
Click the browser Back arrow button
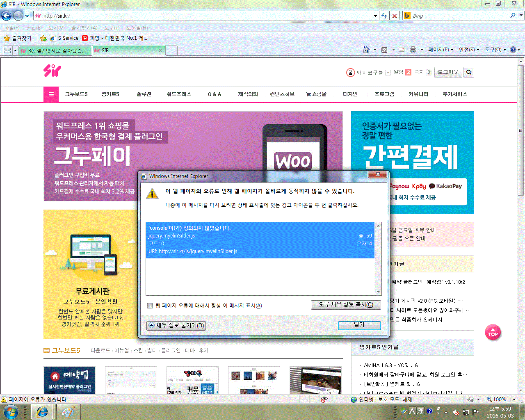tap(6, 16)
